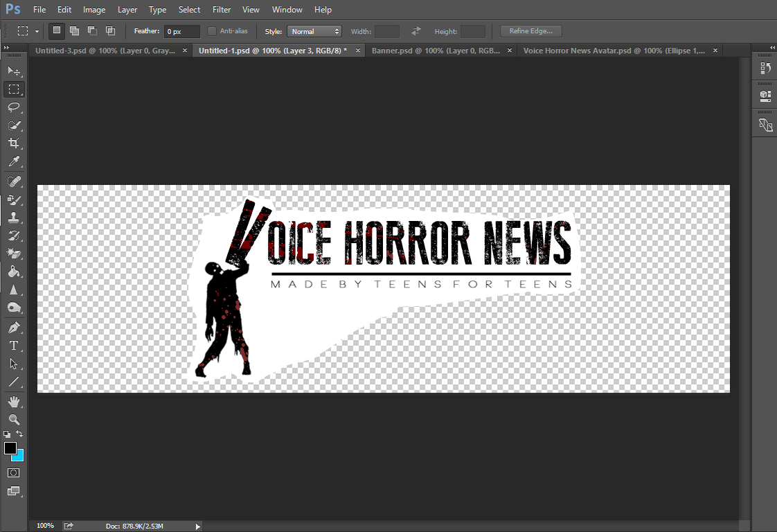The width and height of the screenshot is (777, 532).
Task: Open the File menu
Action: 39,10
